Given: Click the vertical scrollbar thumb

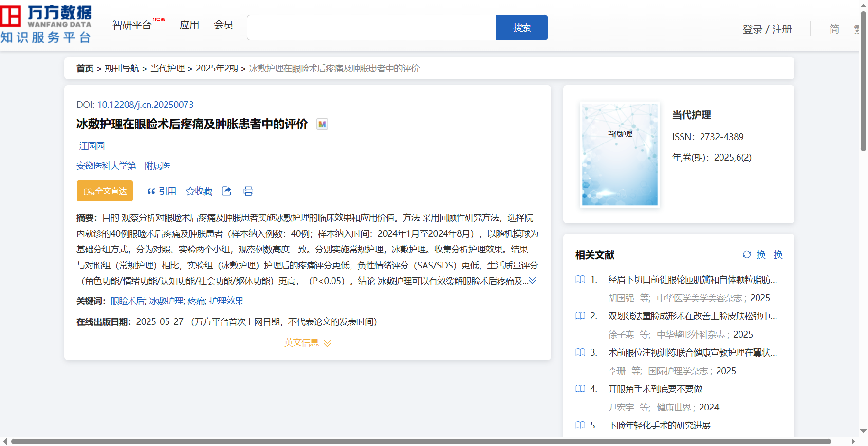Looking at the screenshot, I should [863, 81].
